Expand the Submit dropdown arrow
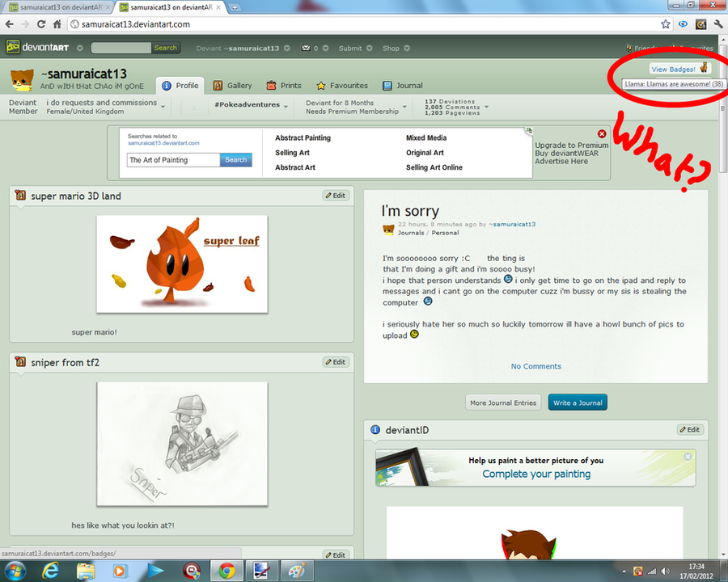The height and width of the screenshot is (582, 728). point(369,48)
